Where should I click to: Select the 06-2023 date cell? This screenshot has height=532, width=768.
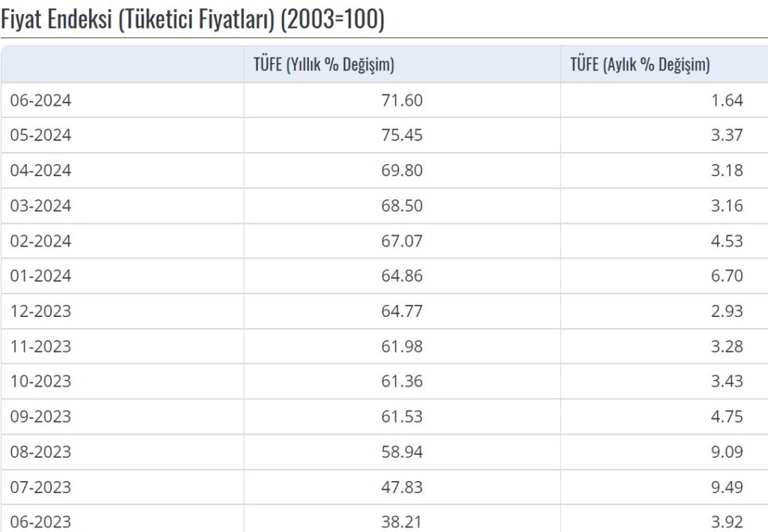pyautogui.click(x=40, y=521)
